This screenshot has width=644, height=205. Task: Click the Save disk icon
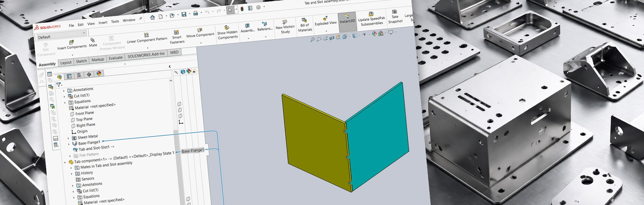coord(184,14)
